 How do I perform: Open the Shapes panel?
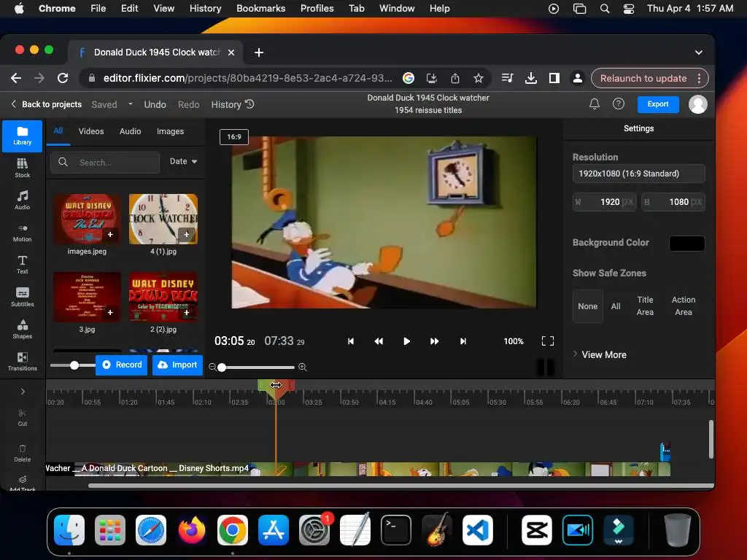click(x=23, y=329)
